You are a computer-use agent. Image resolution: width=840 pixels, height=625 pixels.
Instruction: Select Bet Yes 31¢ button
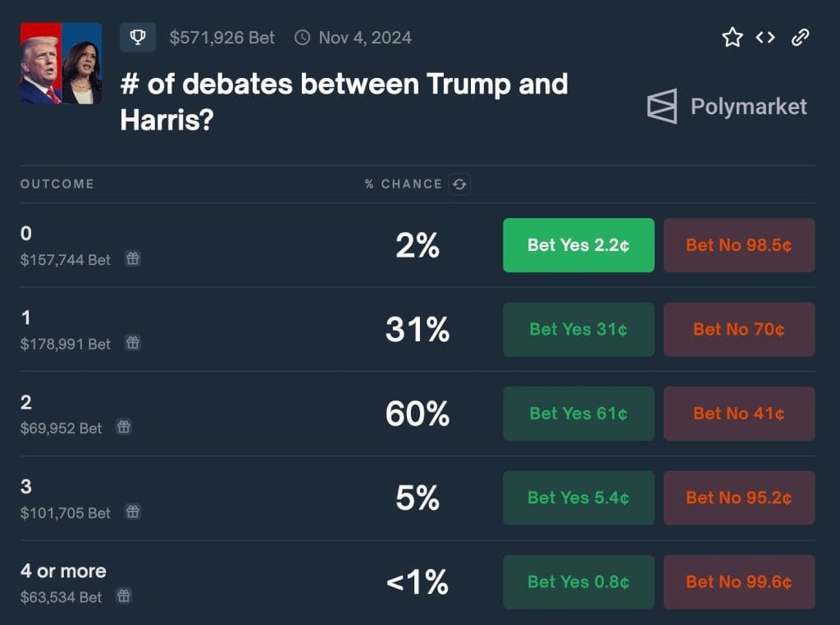click(578, 330)
